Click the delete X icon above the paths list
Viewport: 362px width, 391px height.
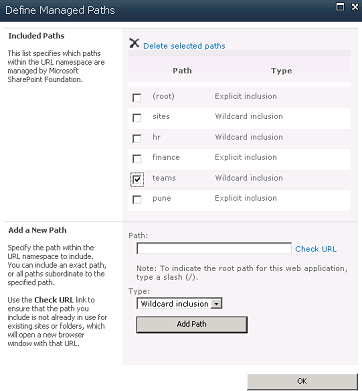click(134, 43)
